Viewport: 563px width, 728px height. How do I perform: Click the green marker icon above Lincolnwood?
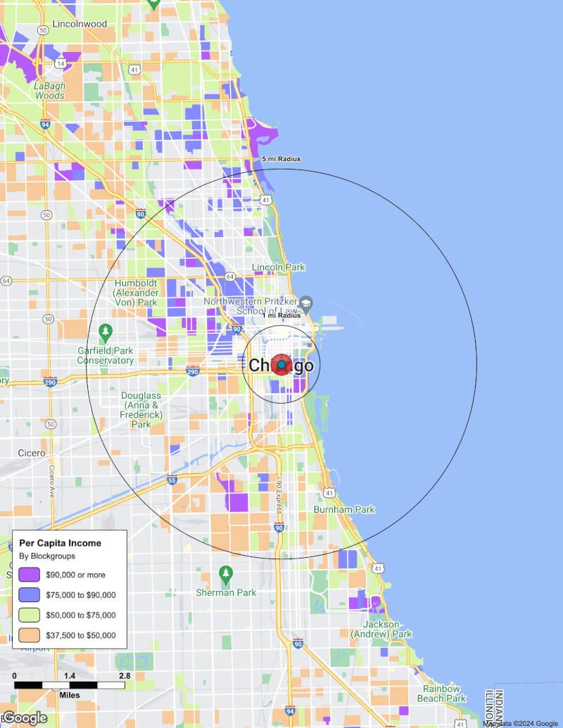coord(153,4)
